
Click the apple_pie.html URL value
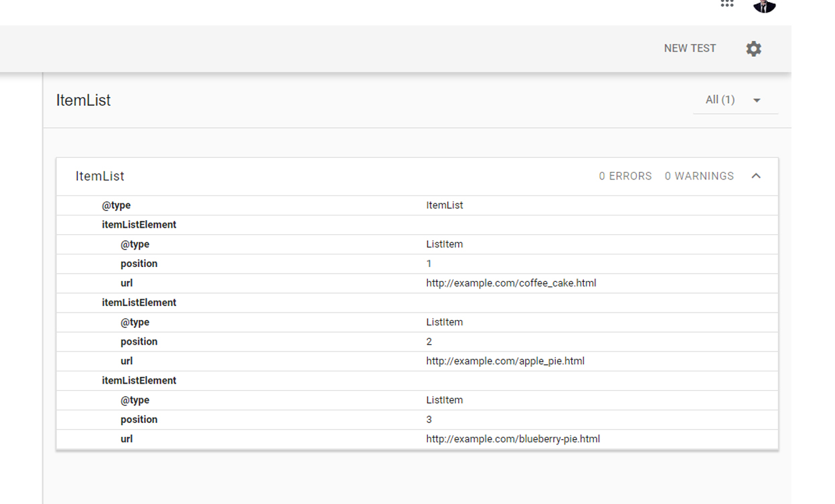[505, 361]
